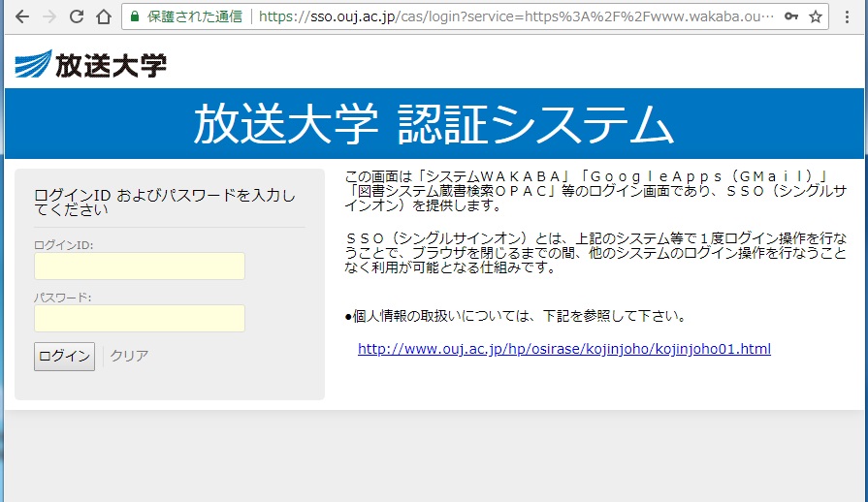Click the 保護された通信 security label
Image resolution: width=868 pixels, height=502 pixels.
pos(195,16)
